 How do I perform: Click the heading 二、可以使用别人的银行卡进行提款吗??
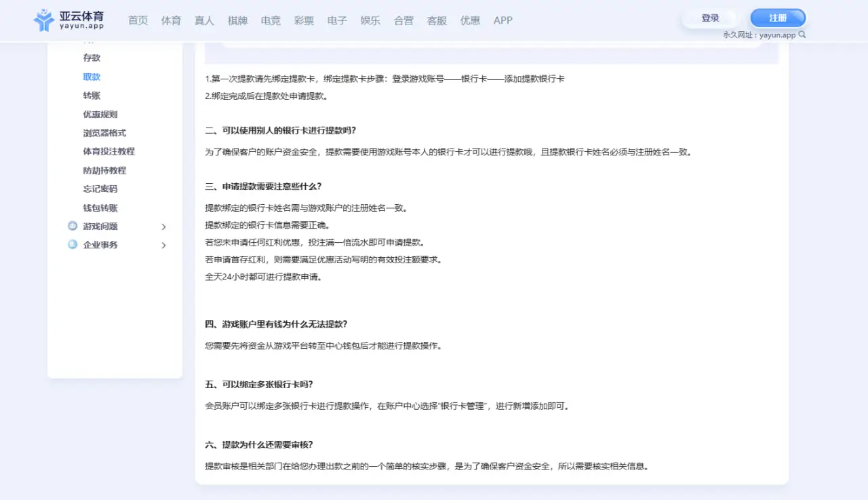(x=281, y=130)
